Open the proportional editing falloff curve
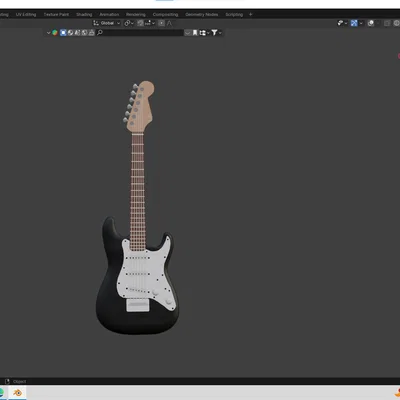Screen dimensions: 400x400 tap(169, 23)
